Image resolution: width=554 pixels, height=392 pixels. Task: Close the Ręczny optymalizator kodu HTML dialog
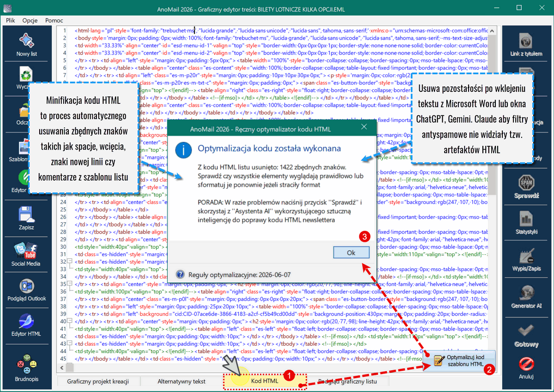coord(364,127)
